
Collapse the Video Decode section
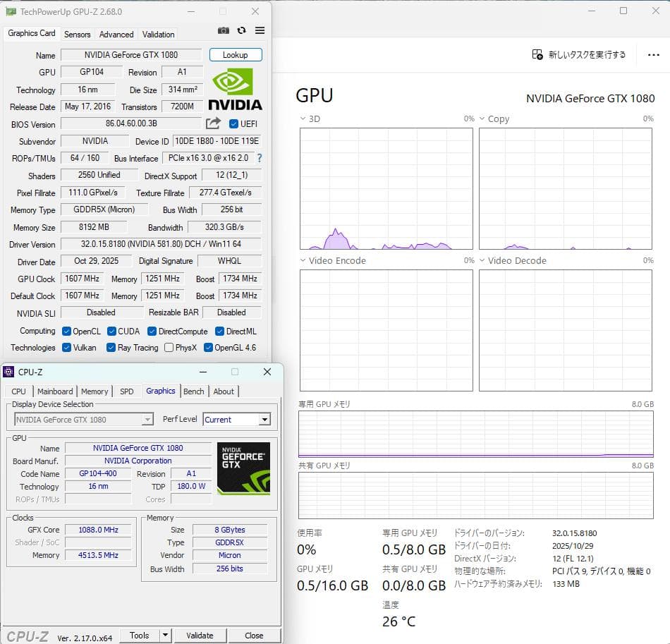coord(481,260)
